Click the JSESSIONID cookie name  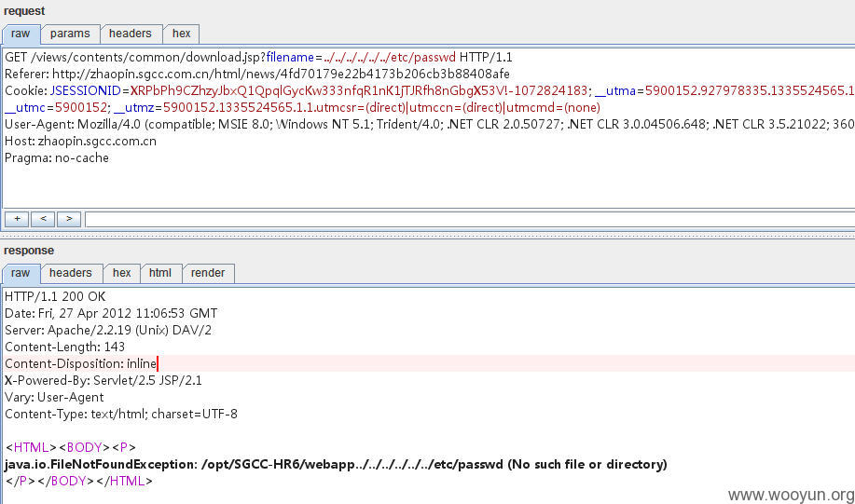(85, 90)
